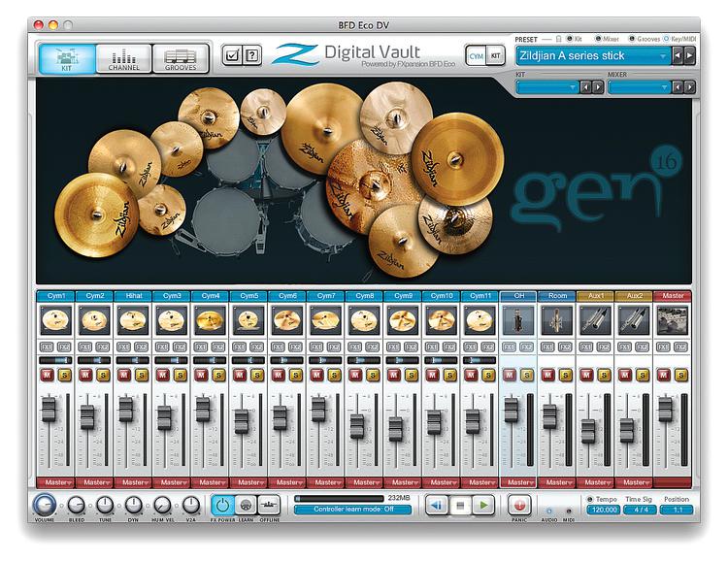Select the CYM view button

tap(476, 56)
